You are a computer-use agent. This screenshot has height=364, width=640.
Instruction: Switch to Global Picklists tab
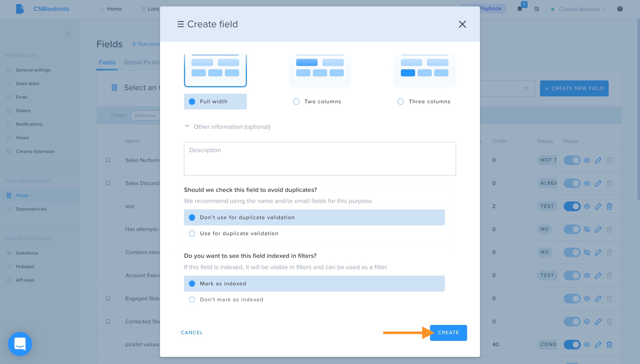click(142, 62)
